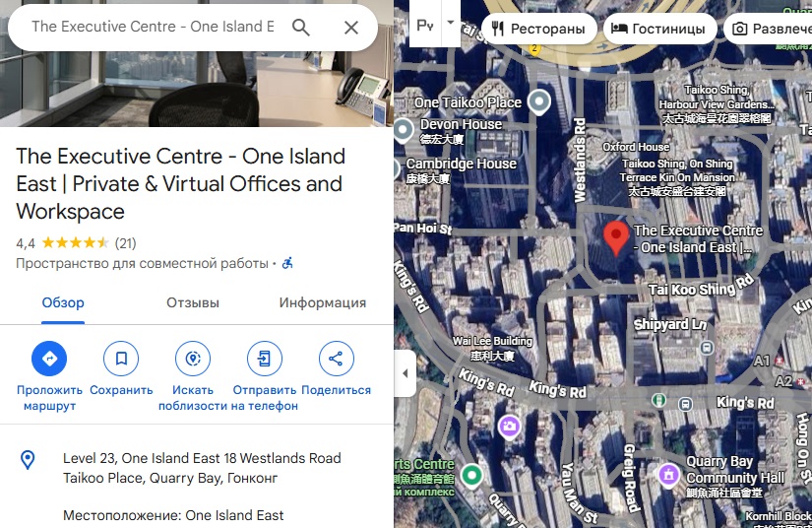Screen dimensions: 812x528
Task: Click the green tram stop icon on King's Rd
Action: click(x=658, y=400)
